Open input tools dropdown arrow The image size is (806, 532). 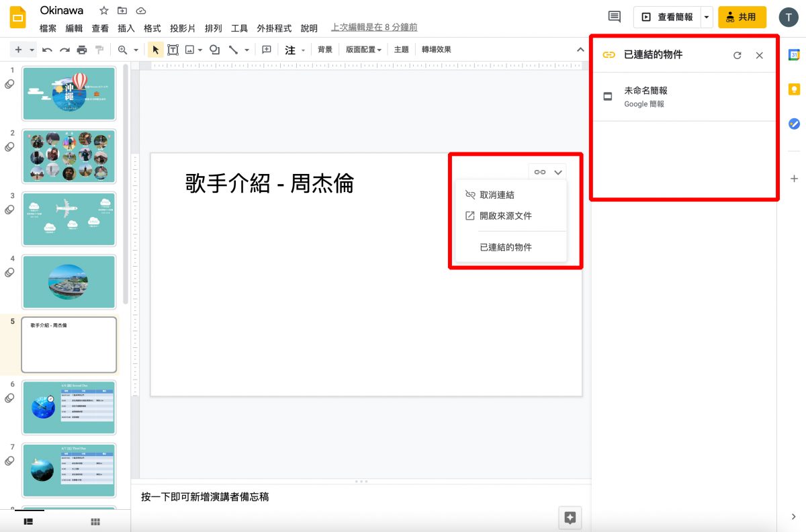click(303, 50)
